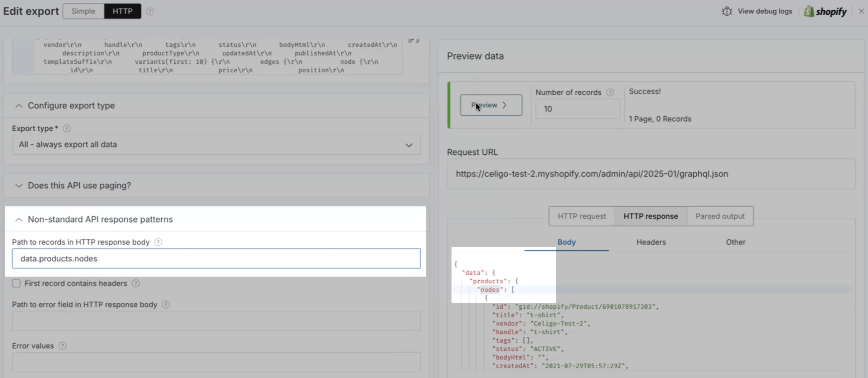Click the "title": "t-shirt" line

[528, 315]
